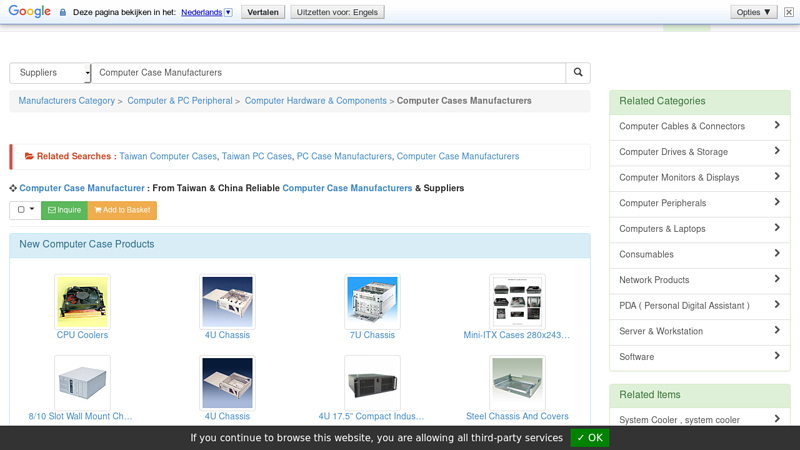Open the 8/10 Slot Wall Mount chassis image
This screenshot has width=800, height=450.
82,383
